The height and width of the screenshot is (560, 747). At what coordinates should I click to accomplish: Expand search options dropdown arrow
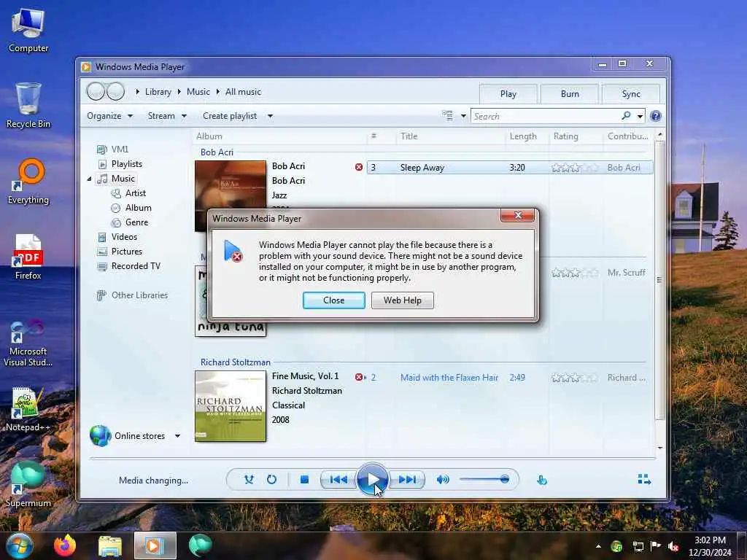640,116
